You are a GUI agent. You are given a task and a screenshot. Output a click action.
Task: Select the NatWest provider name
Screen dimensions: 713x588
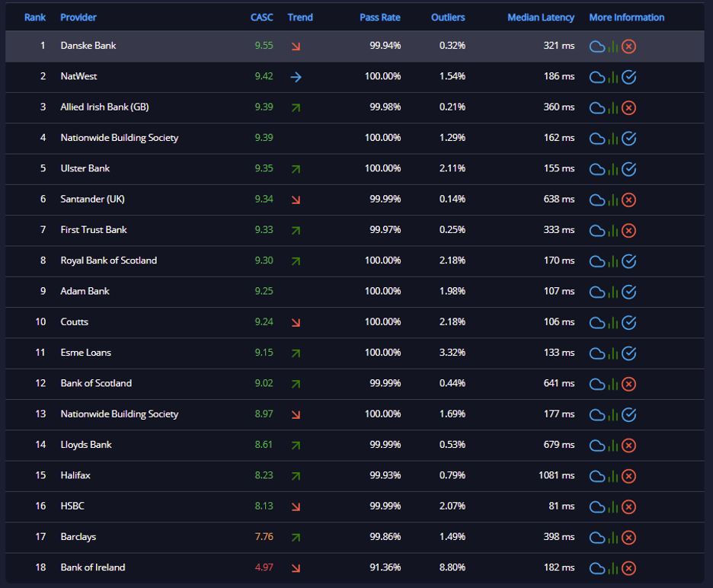pyautogui.click(x=78, y=76)
